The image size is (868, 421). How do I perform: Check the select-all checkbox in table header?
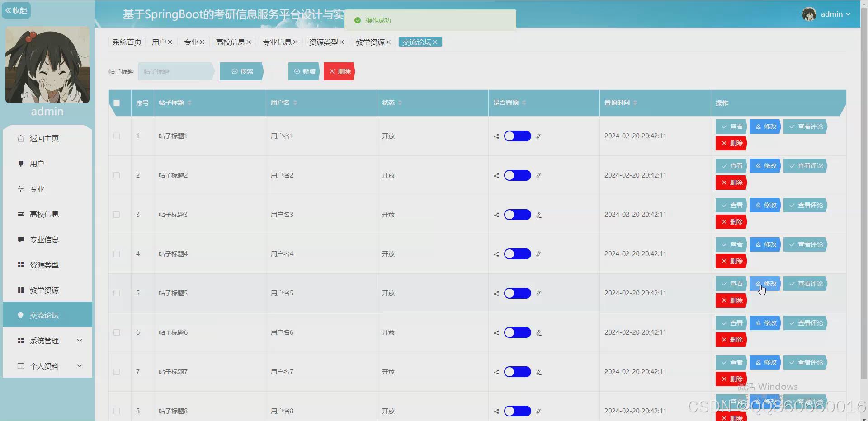(x=117, y=103)
